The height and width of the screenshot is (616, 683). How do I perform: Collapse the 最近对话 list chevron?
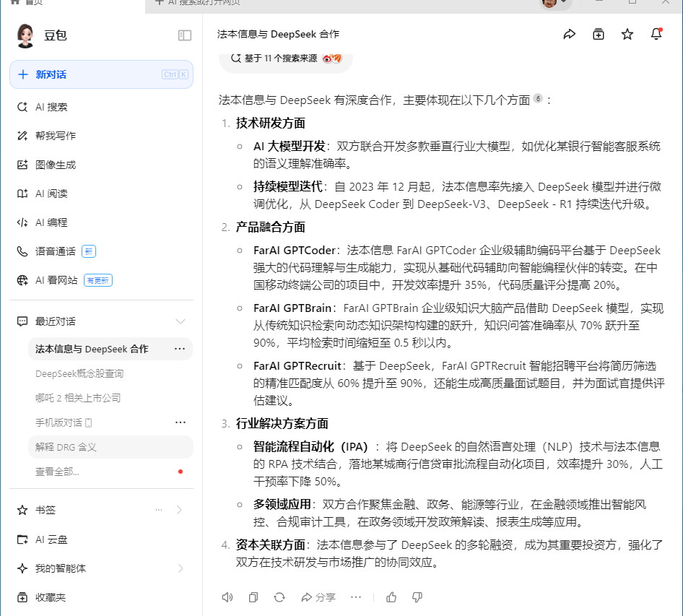tap(180, 321)
